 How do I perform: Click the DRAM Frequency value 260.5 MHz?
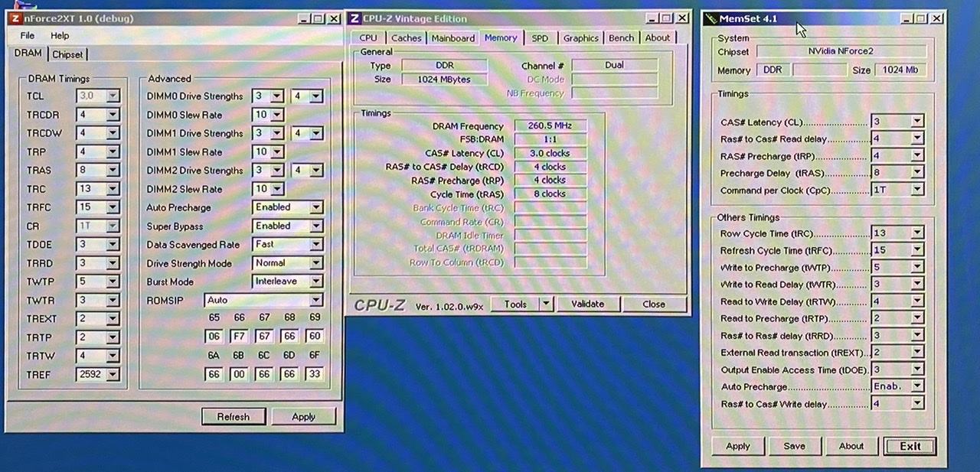coord(550,126)
